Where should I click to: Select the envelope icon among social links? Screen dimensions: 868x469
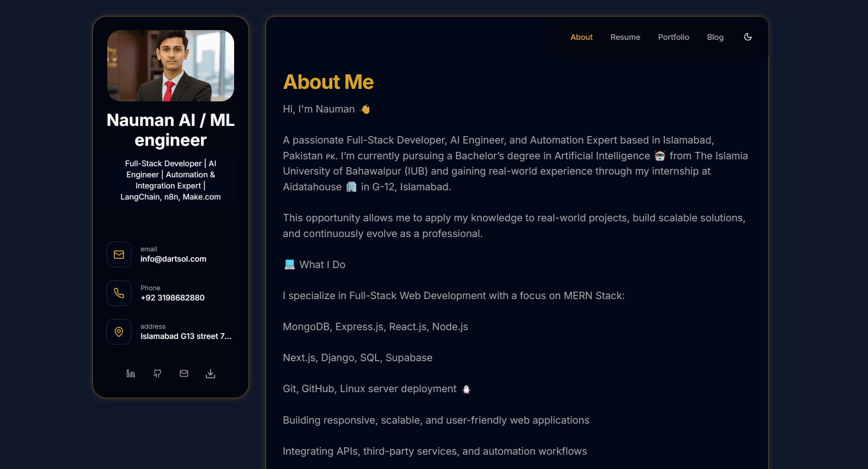click(184, 373)
